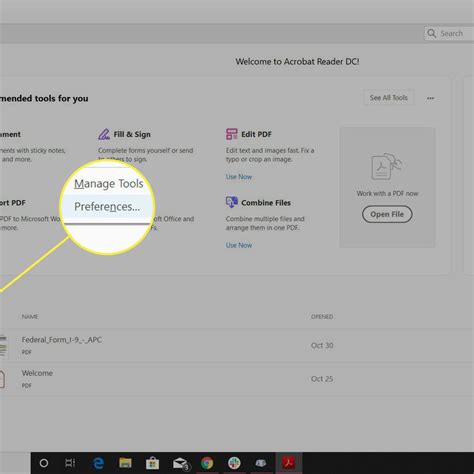Click the Fill & Sign pen icon
The image size is (474, 474).
point(104,134)
